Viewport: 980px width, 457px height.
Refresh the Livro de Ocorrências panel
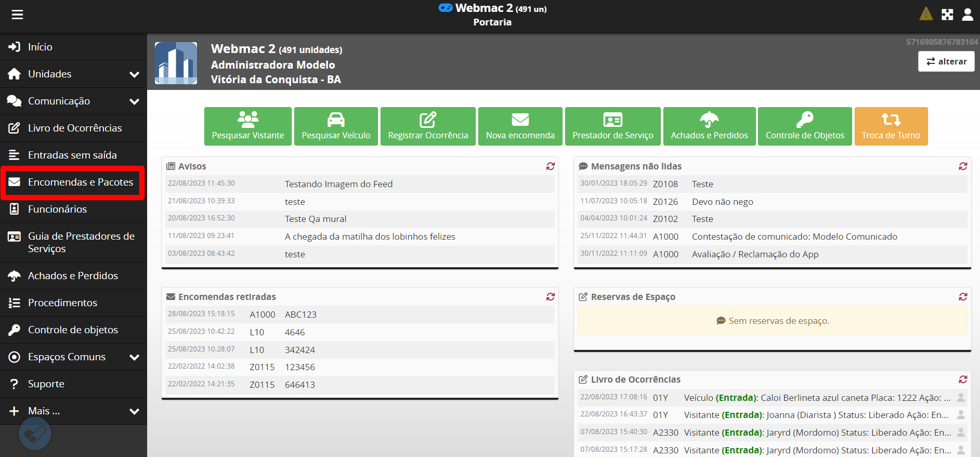963,380
